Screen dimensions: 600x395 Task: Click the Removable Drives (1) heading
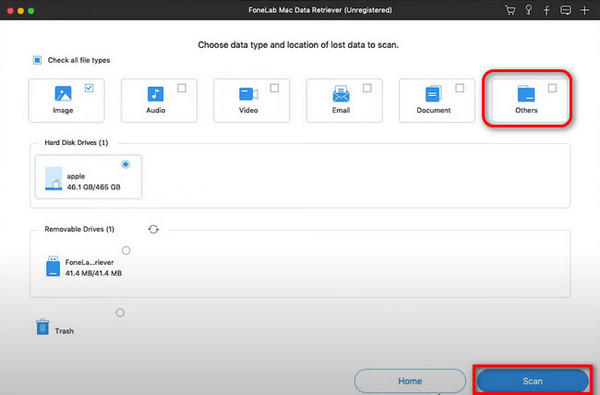(x=79, y=229)
